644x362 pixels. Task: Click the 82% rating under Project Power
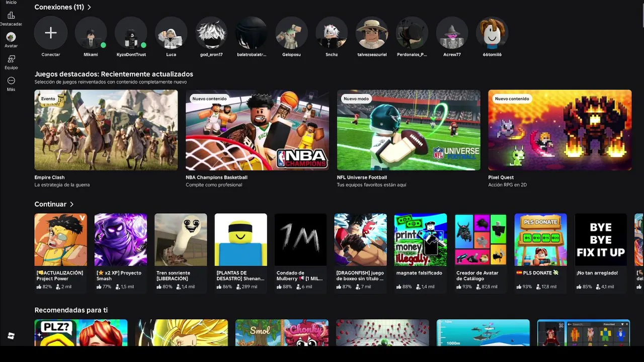tap(44, 287)
